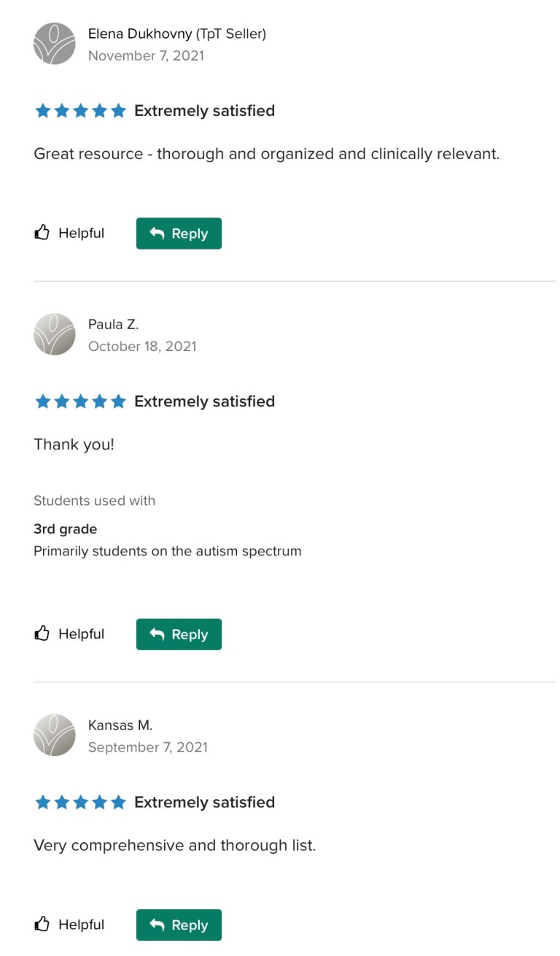The image size is (560, 956).
Task: Click the reply arrow icon in Paula's Reply button
Action: [x=159, y=634]
